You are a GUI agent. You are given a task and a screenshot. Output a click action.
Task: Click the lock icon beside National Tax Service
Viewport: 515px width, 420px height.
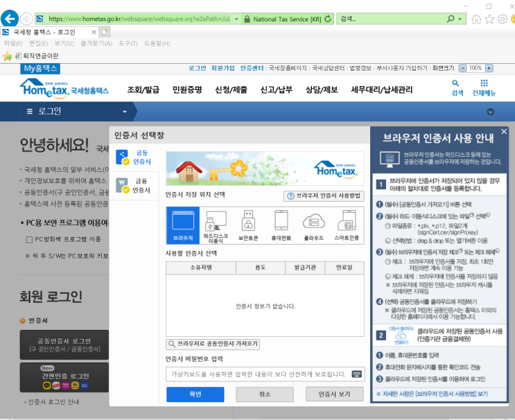point(247,19)
